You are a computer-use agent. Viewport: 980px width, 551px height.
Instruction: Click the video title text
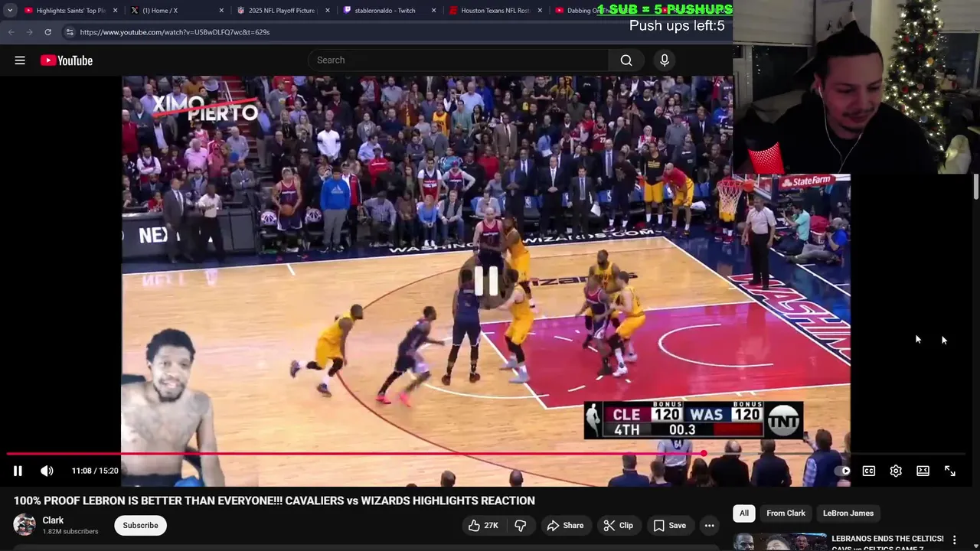[274, 500]
